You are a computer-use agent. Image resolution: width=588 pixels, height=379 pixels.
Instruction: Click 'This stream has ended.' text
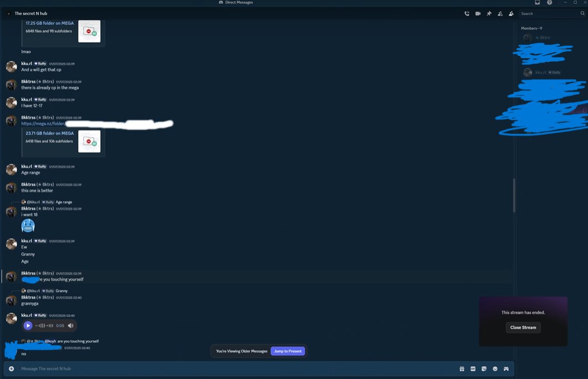click(523, 313)
